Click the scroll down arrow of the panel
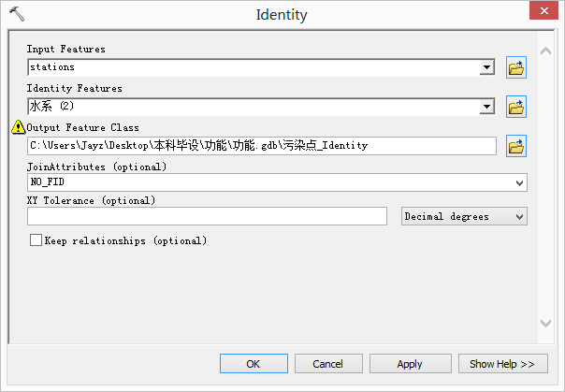Screen dimensions: 565x392 tap(546, 323)
